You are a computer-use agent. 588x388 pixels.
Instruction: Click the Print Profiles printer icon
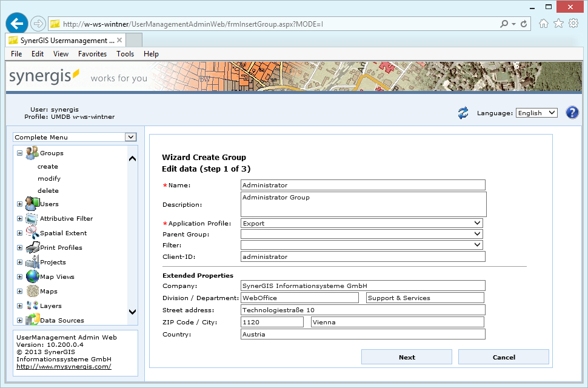tap(32, 248)
